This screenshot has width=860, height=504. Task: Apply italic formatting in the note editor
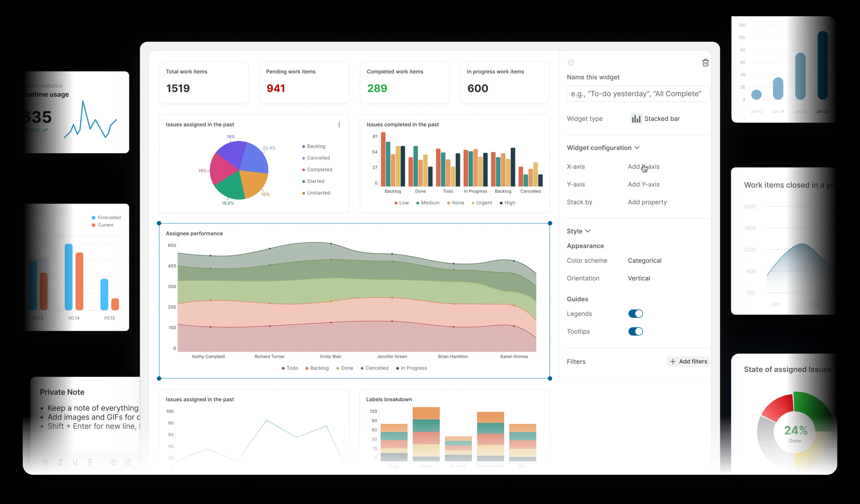60,462
